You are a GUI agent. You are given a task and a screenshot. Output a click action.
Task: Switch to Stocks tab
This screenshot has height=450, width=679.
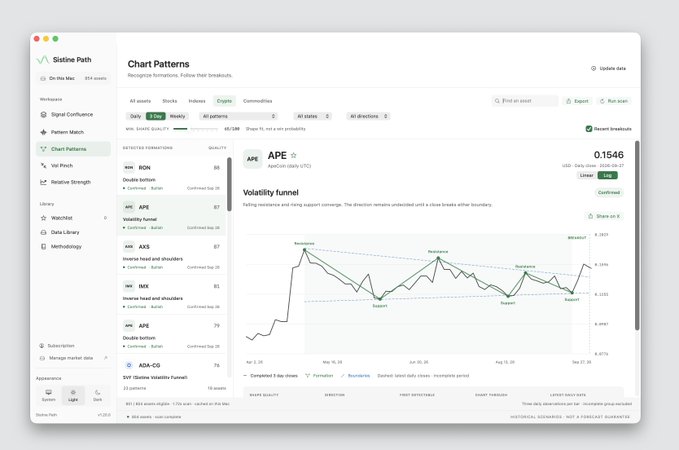[170, 101]
